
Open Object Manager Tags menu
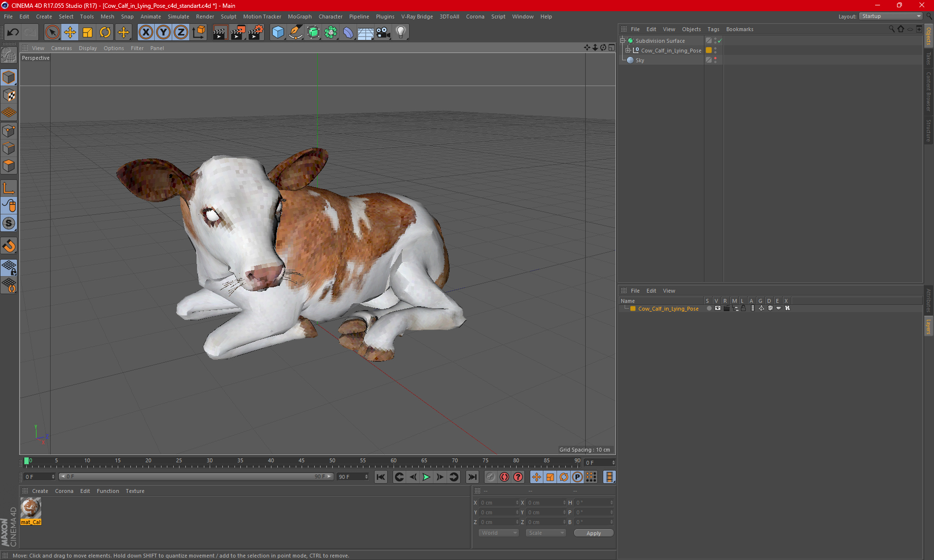click(x=713, y=29)
